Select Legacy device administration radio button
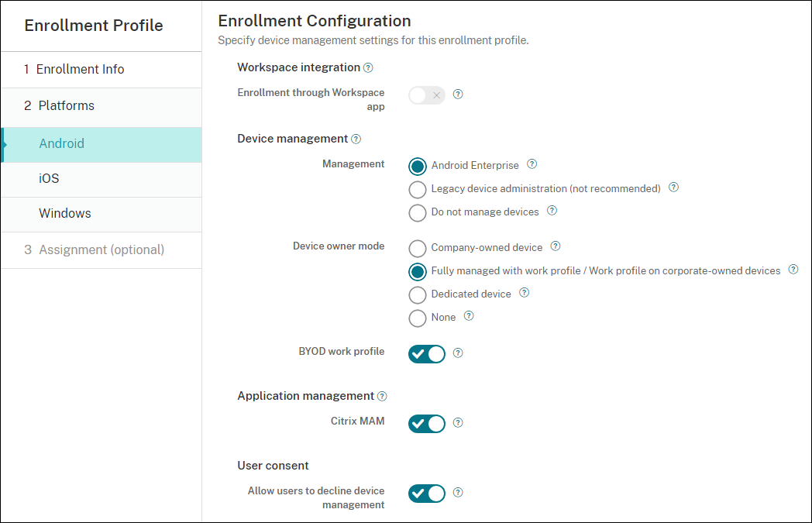Viewport: 812px width, 523px height. point(418,189)
